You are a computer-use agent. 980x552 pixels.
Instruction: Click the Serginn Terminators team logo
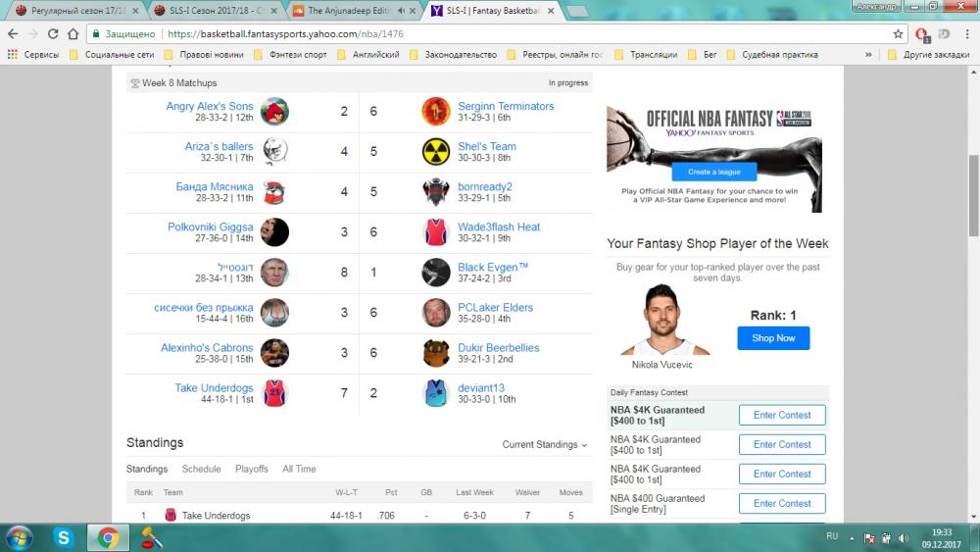click(436, 112)
